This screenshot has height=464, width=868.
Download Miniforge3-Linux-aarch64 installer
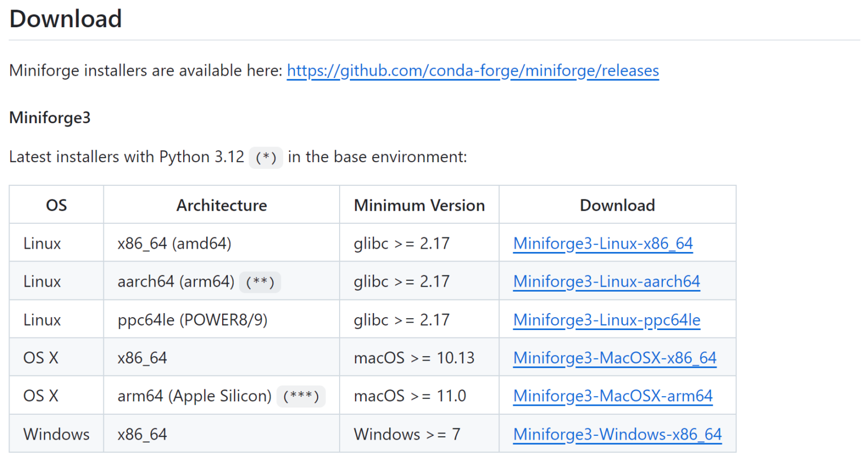(606, 281)
